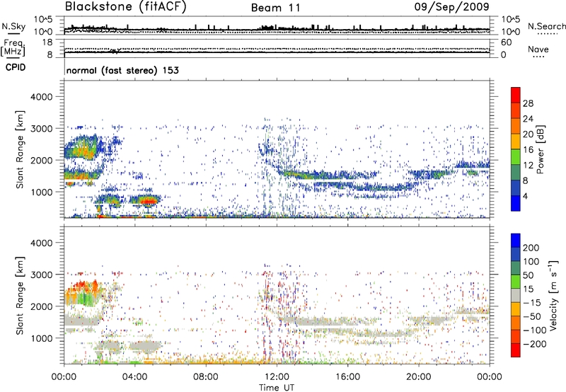Click the 12:00 time tick label
Screen dimensions: 566x392
(277, 377)
